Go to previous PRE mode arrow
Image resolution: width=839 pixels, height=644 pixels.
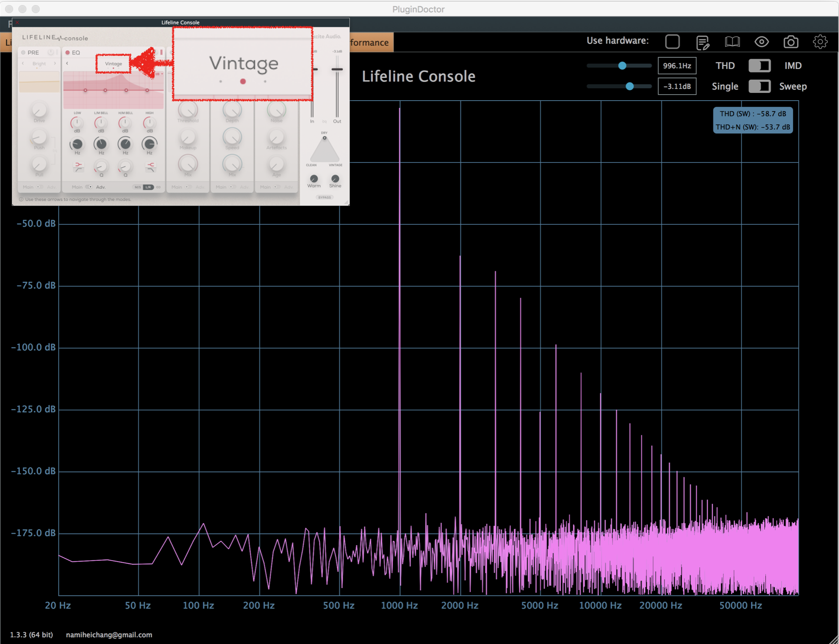(23, 63)
